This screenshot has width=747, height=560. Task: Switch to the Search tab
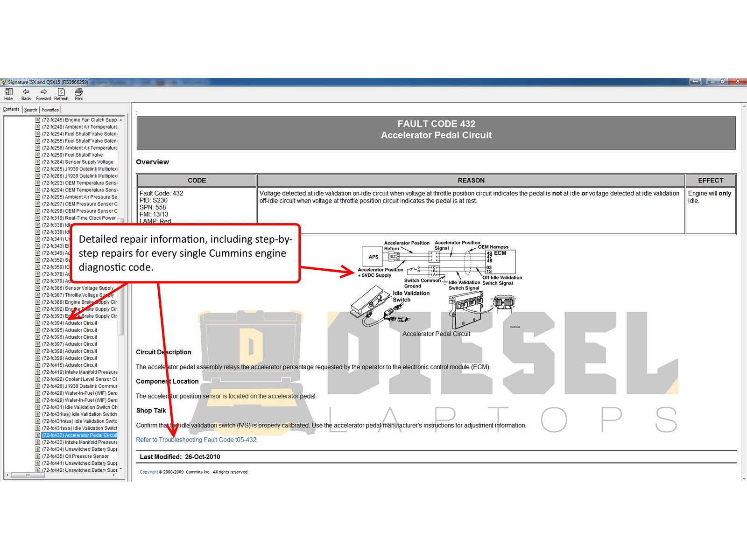[30, 109]
